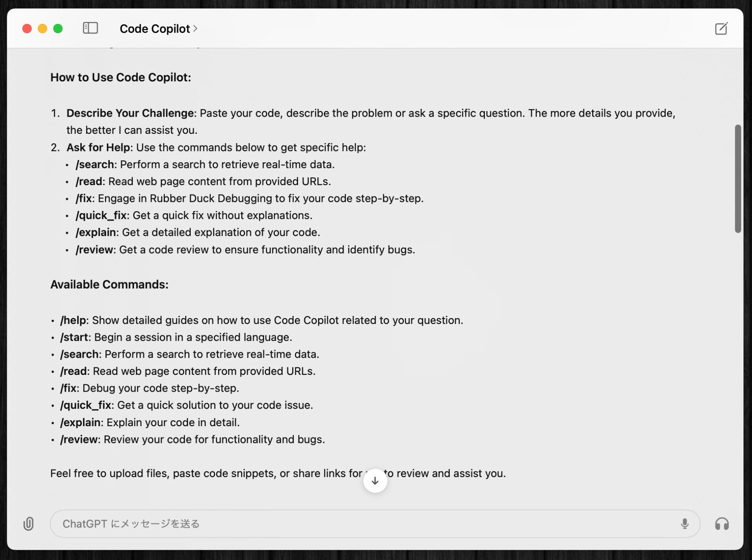
Task: Click the "Available Commands:" heading
Action: click(109, 285)
